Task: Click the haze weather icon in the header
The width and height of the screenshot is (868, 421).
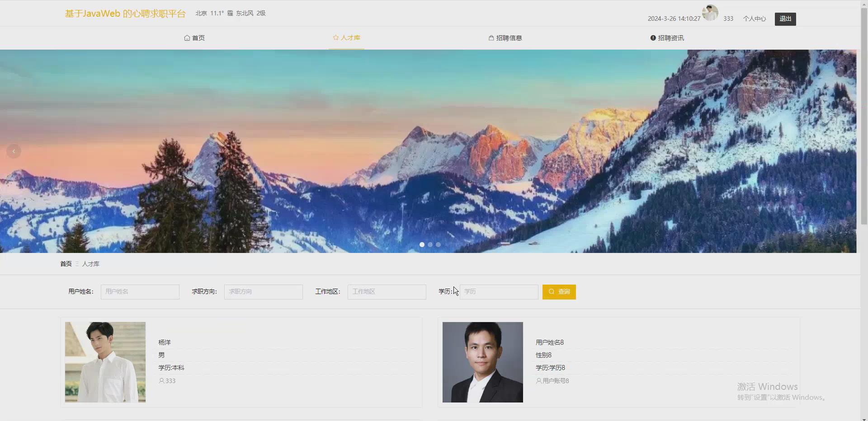Action: (231, 13)
